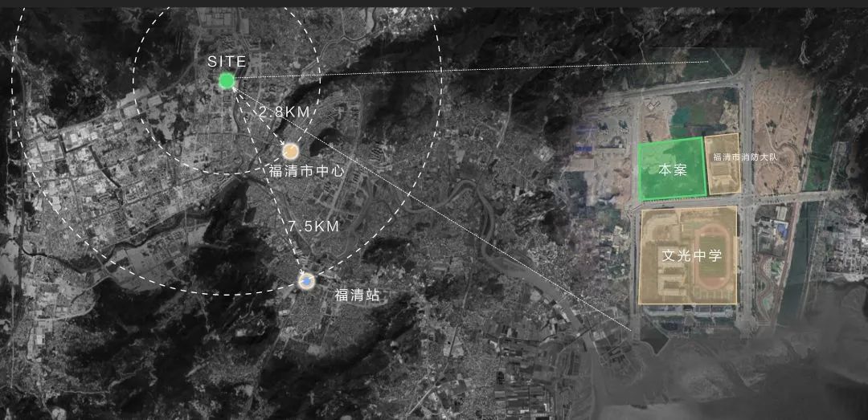
Task: Click the 本案 text inside green block
Action: pos(671,170)
